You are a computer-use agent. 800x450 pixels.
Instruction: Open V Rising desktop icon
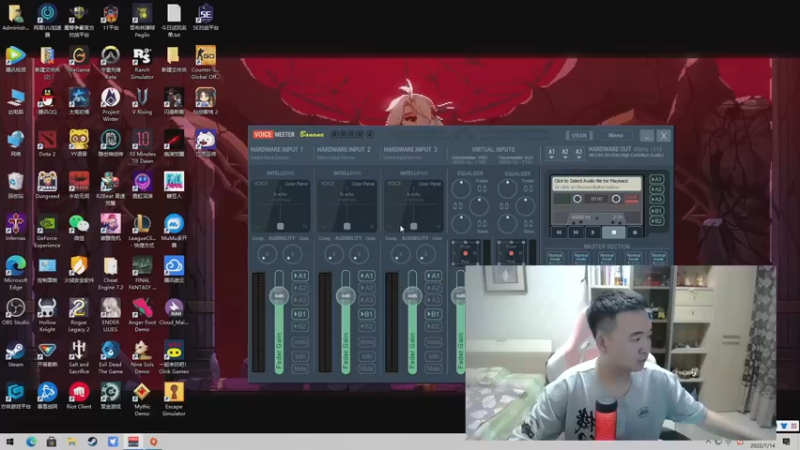[142, 101]
